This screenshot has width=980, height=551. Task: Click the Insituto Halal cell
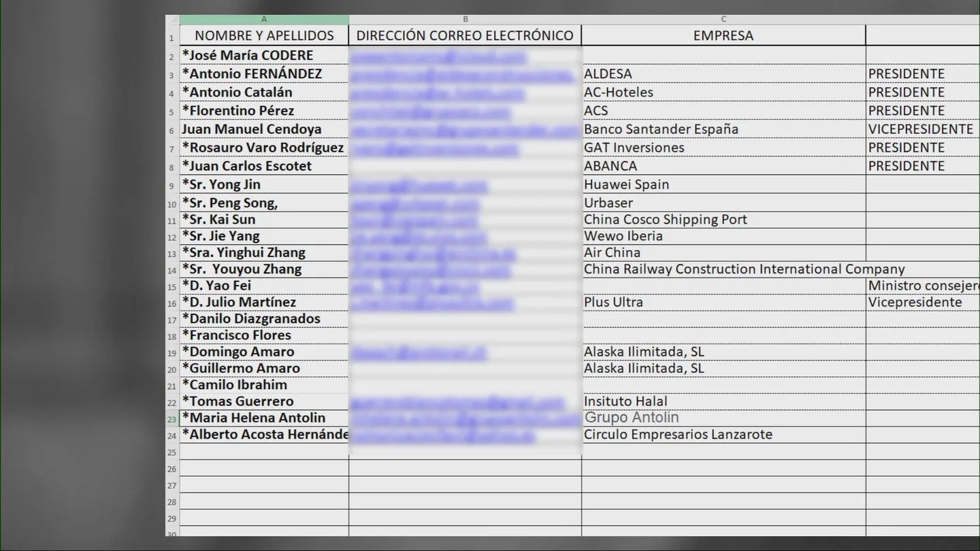pos(723,401)
